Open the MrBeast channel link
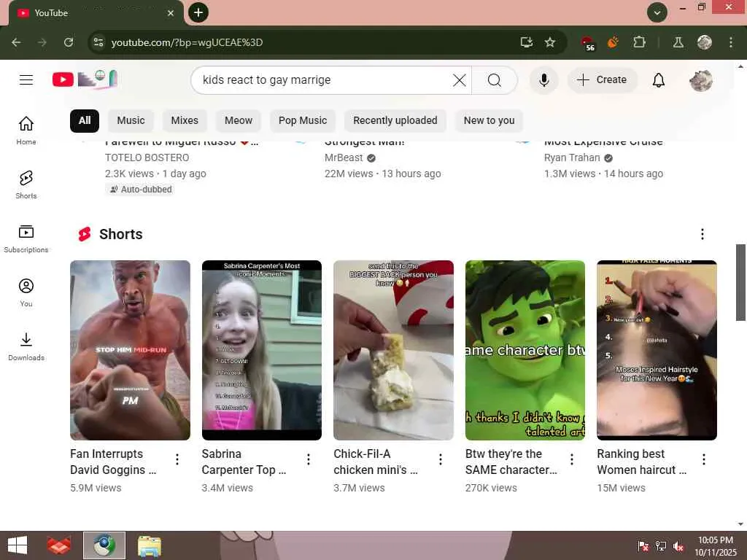This screenshot has width=747, height=560. tap(344, 157)
